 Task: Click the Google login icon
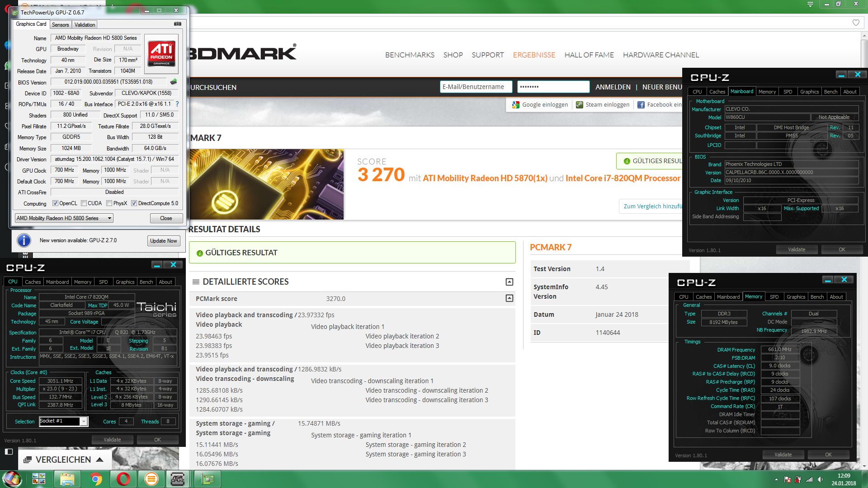pos(516,105)
